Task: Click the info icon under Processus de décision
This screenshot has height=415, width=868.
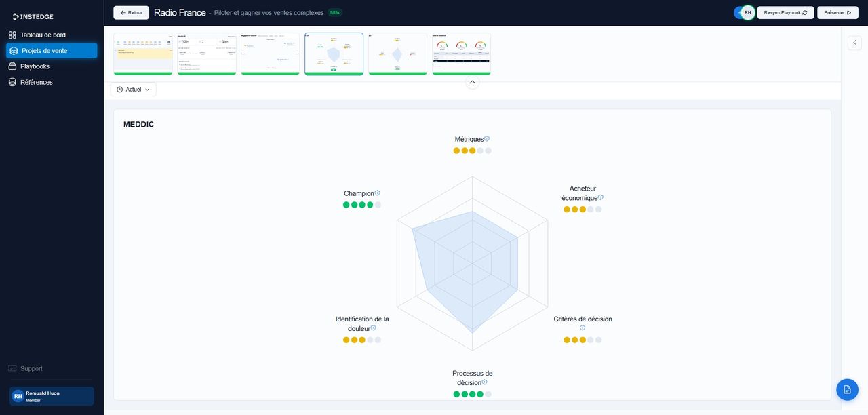Action: coord(485,382)
